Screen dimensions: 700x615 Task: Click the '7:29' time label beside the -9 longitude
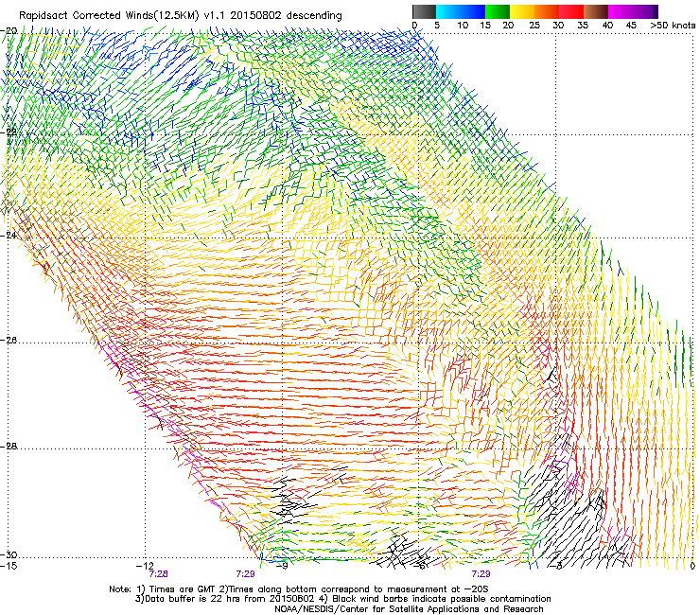click(245, 574)
